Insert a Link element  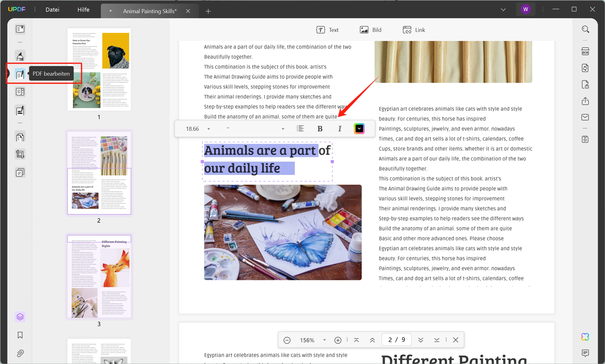point(414,30)
